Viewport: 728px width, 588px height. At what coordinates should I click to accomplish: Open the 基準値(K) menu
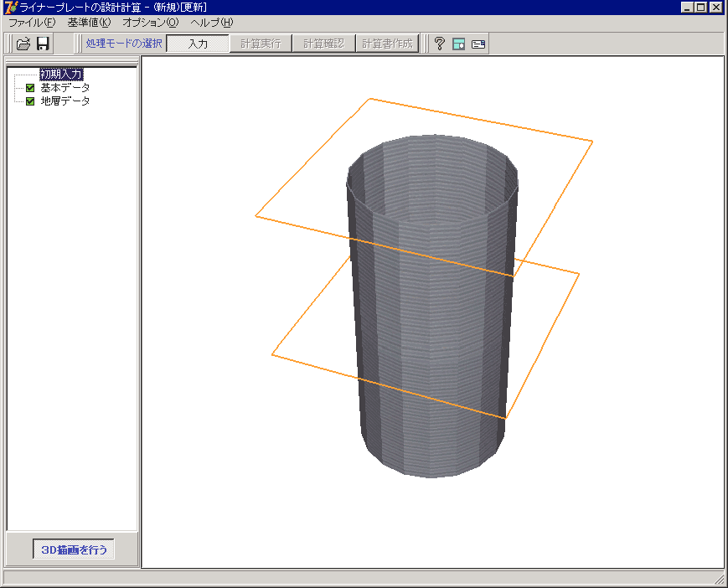(x=89, y=23)
